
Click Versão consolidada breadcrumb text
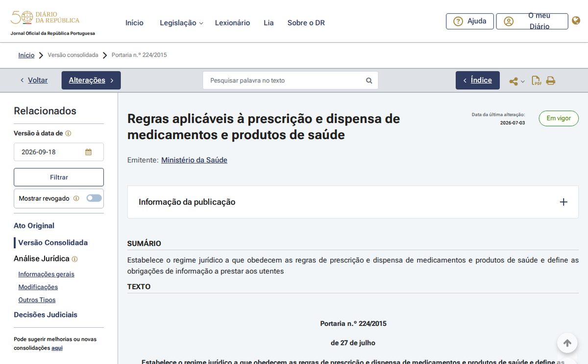click(x=73, y=55)
